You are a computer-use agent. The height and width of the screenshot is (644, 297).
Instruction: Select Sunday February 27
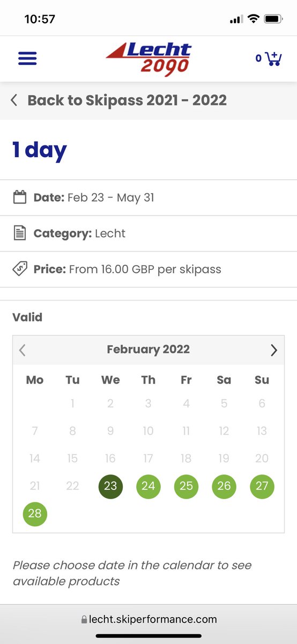(x=262, y=486)
